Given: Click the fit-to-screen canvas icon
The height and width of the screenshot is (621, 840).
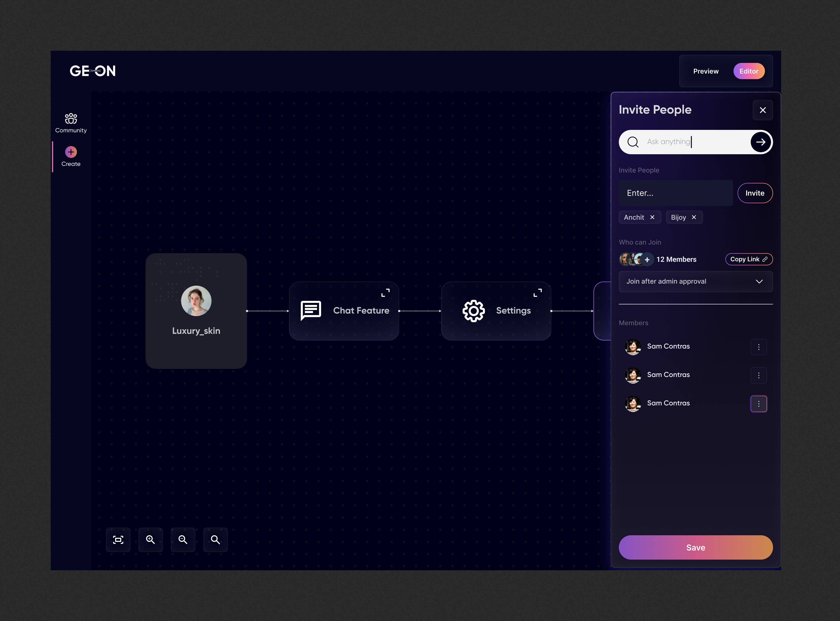Looking at the screenshot, I should point(118,540).
